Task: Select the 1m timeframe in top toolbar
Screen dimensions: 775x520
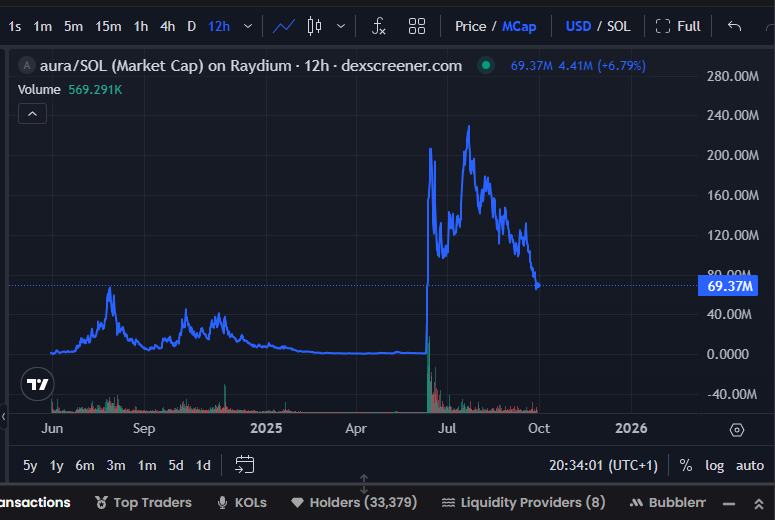Action: coord(43,26)
